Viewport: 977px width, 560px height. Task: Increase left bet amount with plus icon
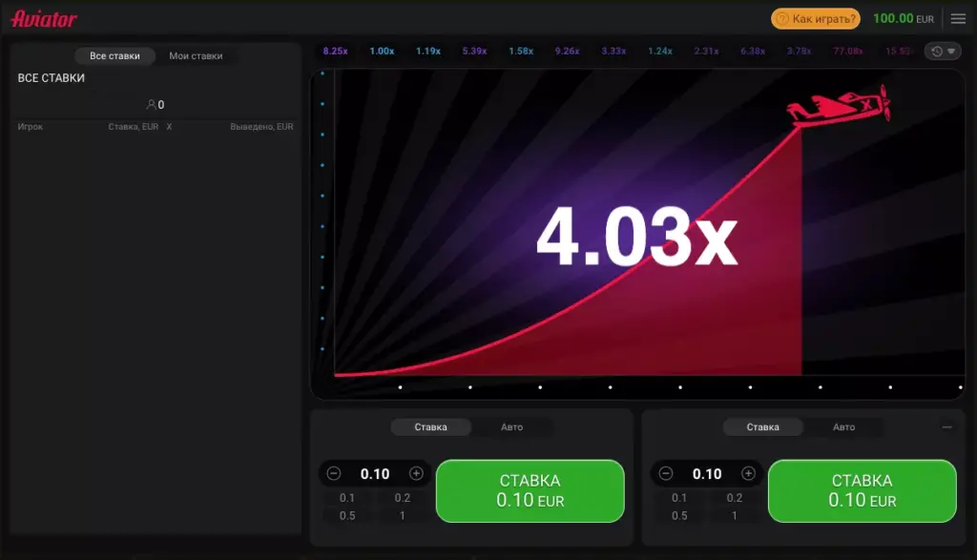(x=416, y=473)
